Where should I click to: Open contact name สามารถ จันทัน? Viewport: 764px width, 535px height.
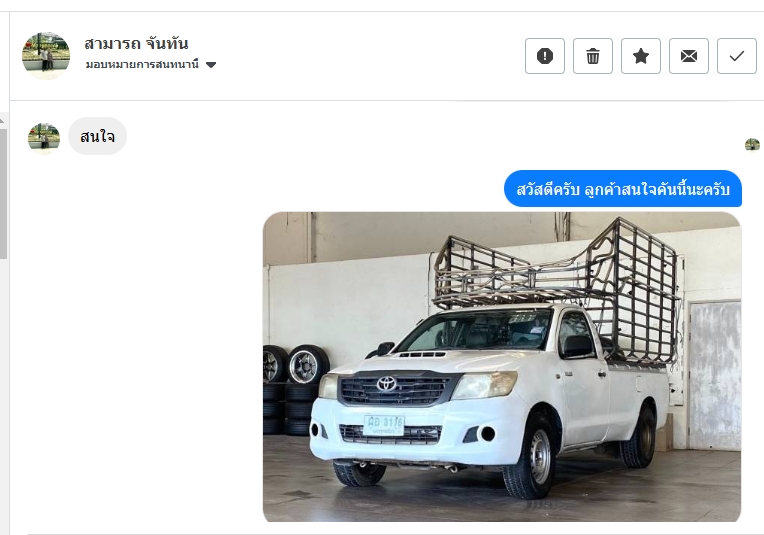(136, 43)
